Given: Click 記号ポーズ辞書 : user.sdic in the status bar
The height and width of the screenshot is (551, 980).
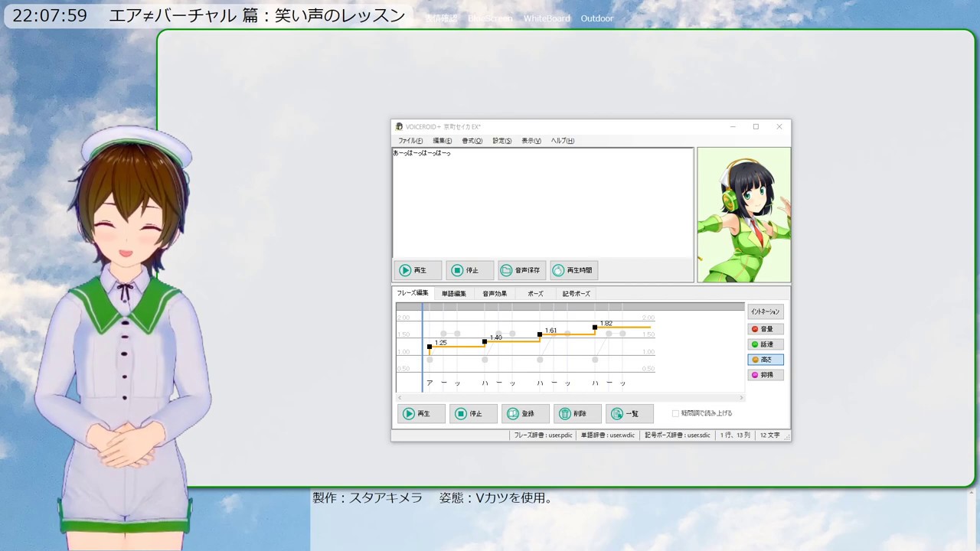Looking at the screenshot, I should (678, 435).
